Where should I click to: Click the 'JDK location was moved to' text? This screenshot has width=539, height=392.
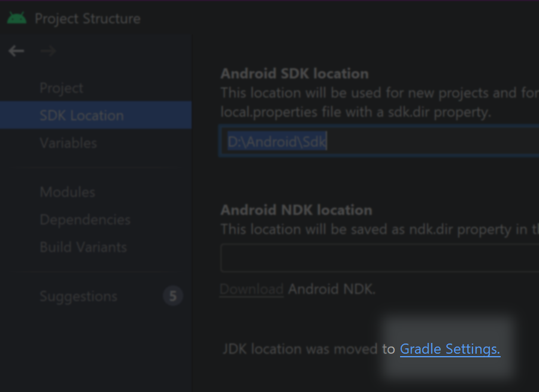[x=308, y=349]
